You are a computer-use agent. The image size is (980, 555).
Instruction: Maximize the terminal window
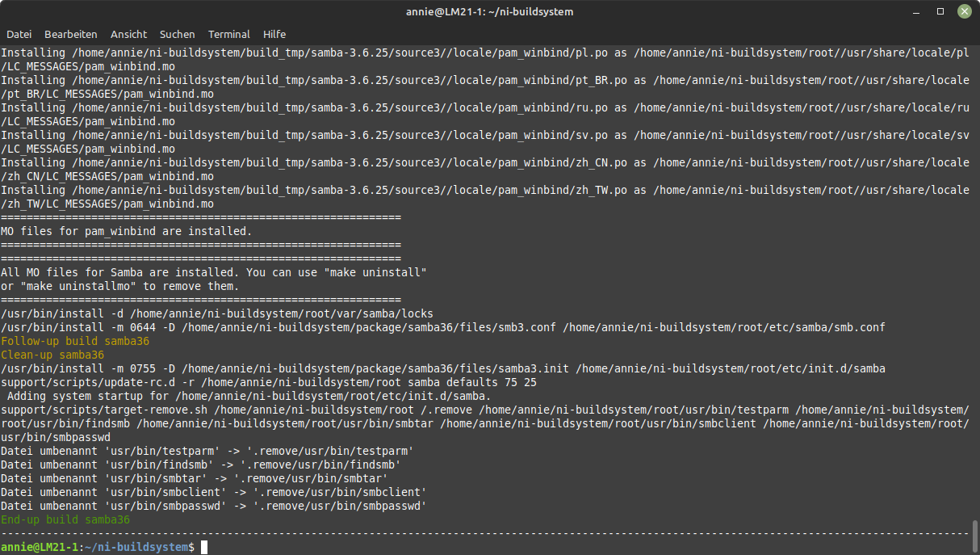coord(940,11)
